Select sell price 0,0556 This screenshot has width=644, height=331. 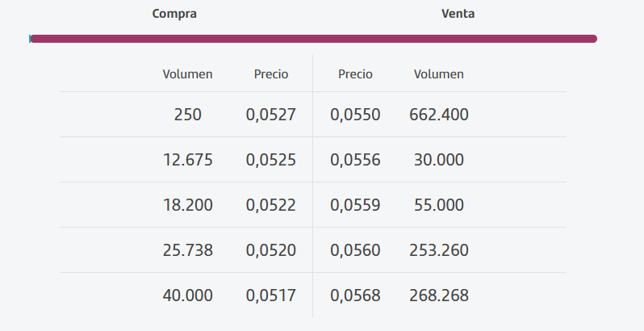[x=355, y=160]
